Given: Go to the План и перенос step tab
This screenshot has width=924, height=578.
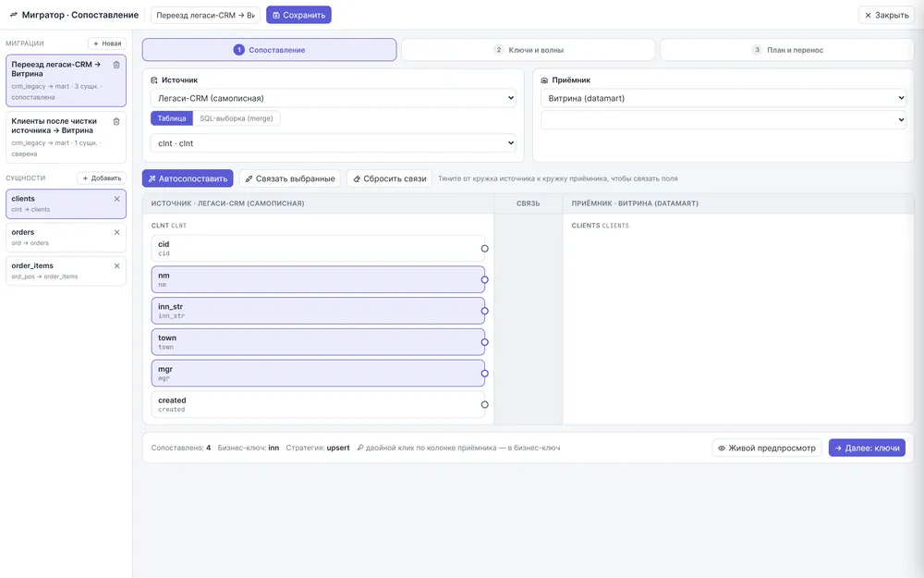Looking at the screenshot, I should click(786, 50).
